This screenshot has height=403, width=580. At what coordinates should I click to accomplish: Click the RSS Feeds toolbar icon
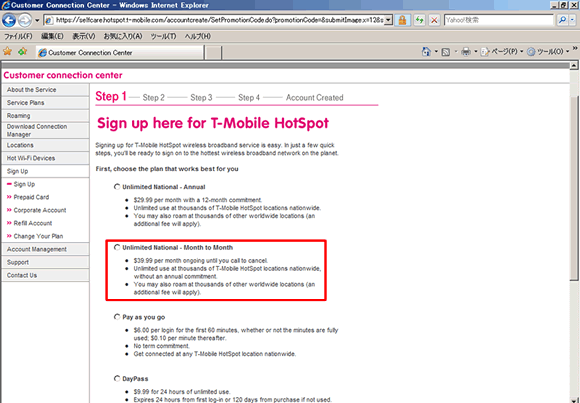pos(446,52)
